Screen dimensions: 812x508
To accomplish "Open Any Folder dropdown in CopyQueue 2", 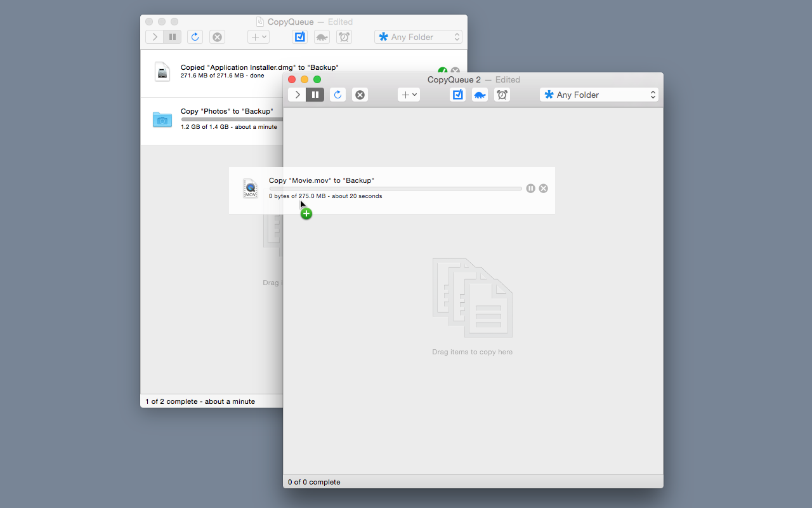I will tap(599, 95).
